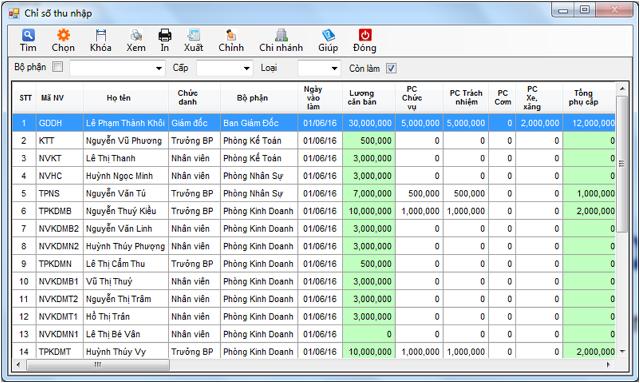Select the Hồ Thị Trân row
Screen dimensions: 640x383
[x=314, y=316]
